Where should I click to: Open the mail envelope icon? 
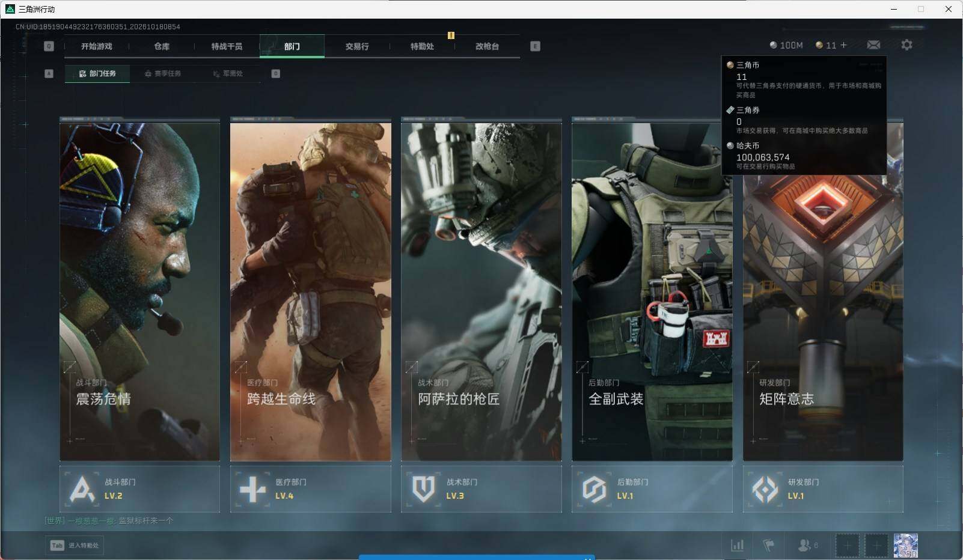click(873, 45)
